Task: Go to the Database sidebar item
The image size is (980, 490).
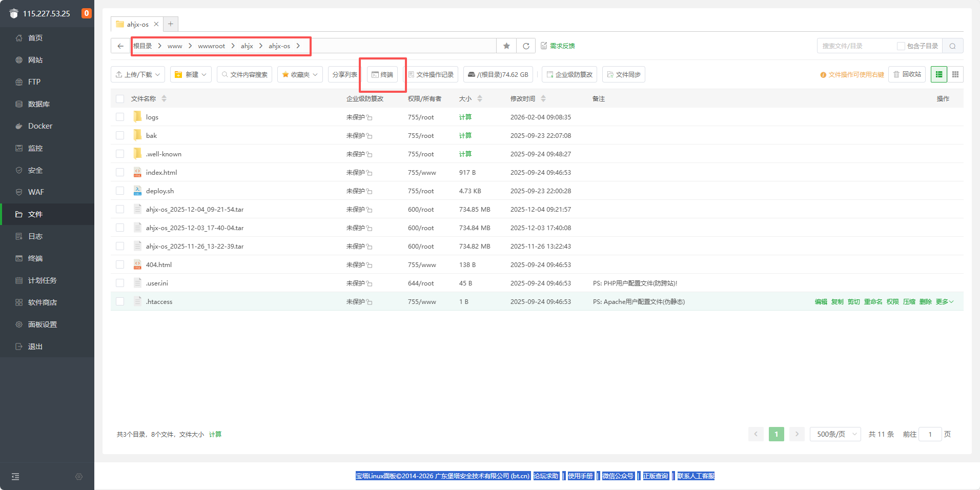Action: pos(38,104)
